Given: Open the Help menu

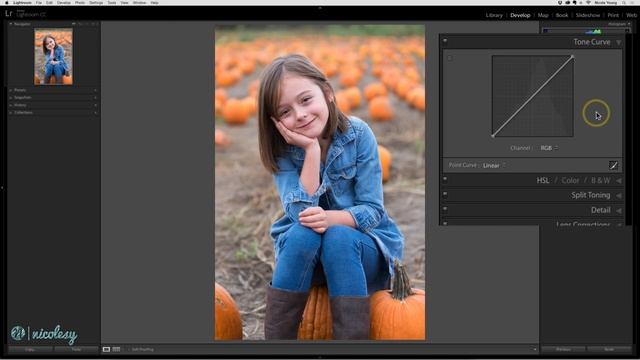Looking at the screenshot, I should (154, 2).
